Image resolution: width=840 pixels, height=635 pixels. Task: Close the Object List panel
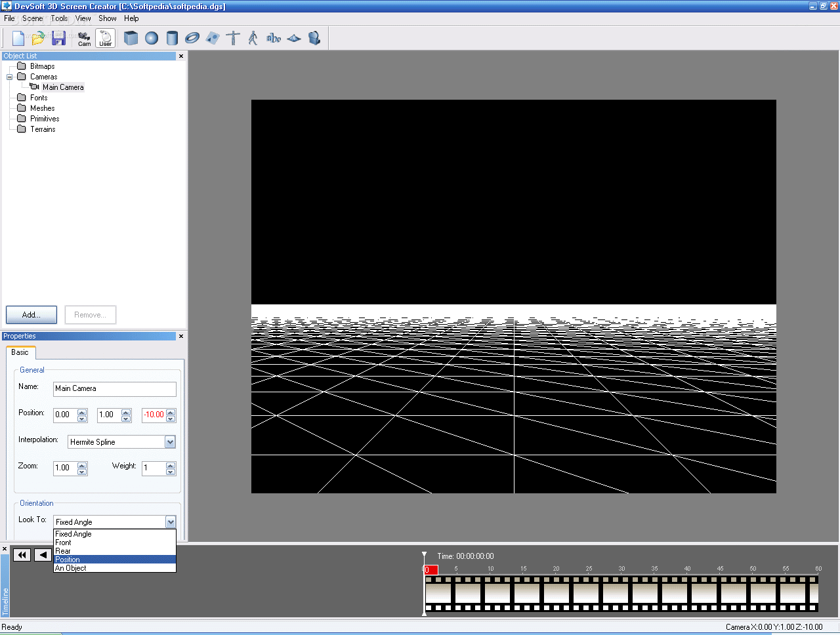tap(181, 56)
